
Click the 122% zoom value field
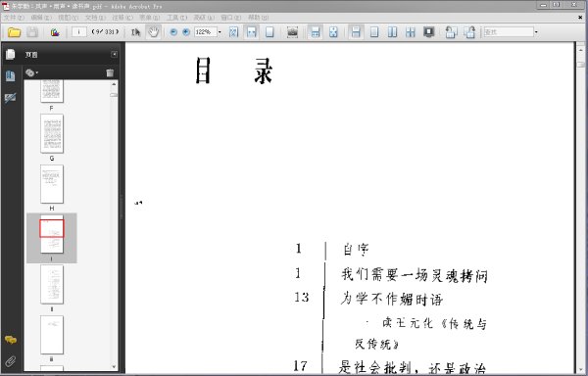coord(205,32)
